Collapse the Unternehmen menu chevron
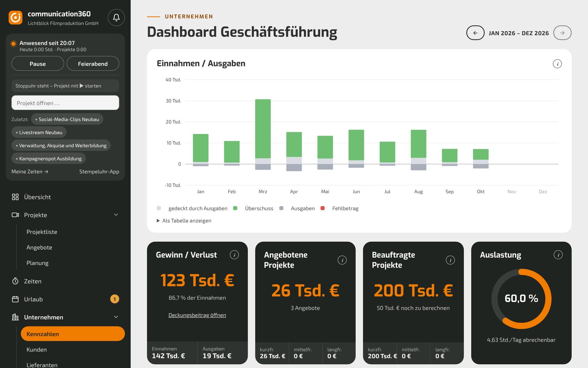 tap(116, 317)
